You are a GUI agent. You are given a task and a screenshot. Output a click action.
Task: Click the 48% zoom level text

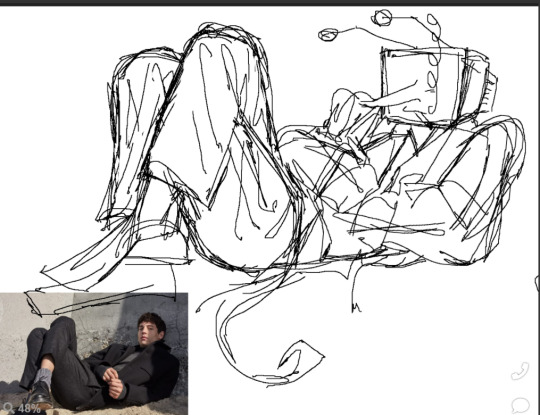tap(29, 409)
